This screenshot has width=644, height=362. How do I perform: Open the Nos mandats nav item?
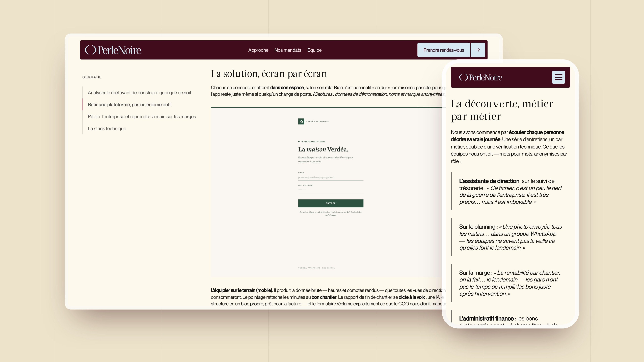coord(288,50)
